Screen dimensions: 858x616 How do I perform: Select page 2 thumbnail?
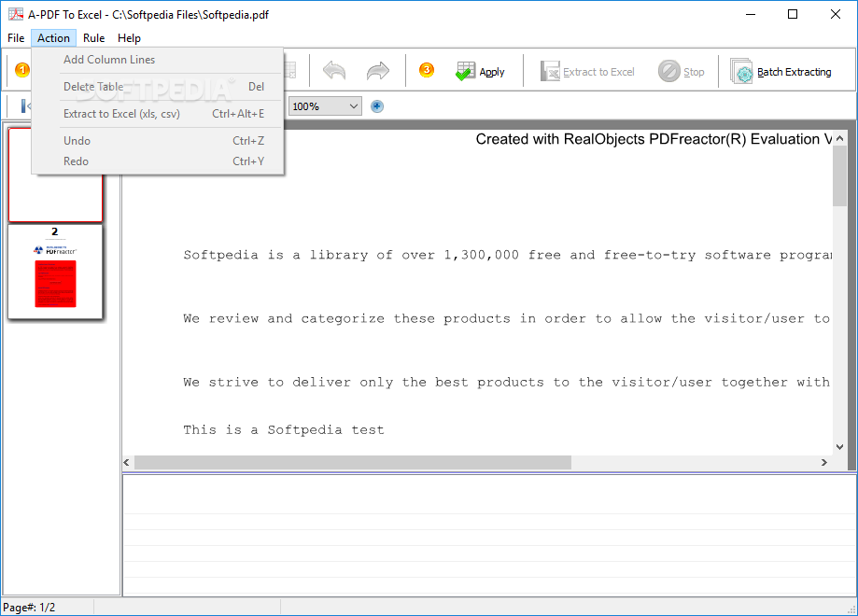[x=55, y=272]
